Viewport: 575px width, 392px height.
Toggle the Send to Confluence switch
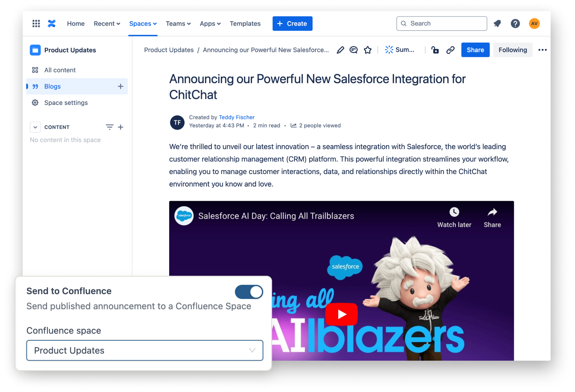point(249,292)
